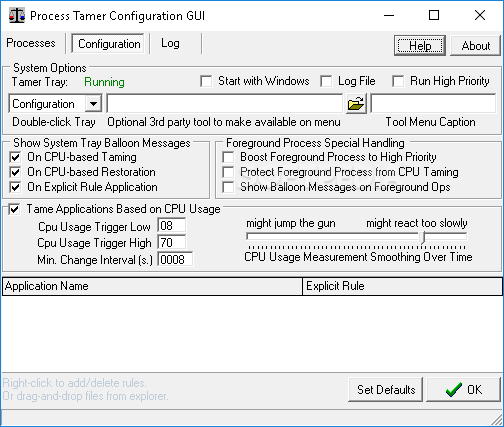Enable Show Balloon Messages on Foreground Ops

pos(228,187)
